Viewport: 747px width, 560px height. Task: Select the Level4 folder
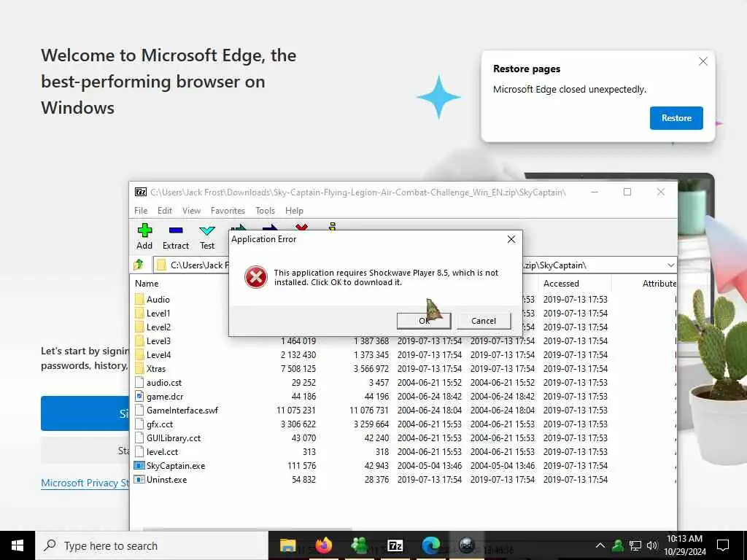point(152,355)
